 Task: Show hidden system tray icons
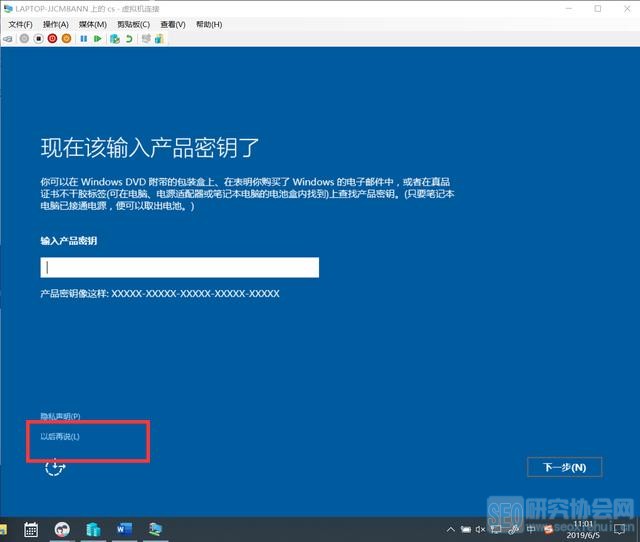coord(451,530)
